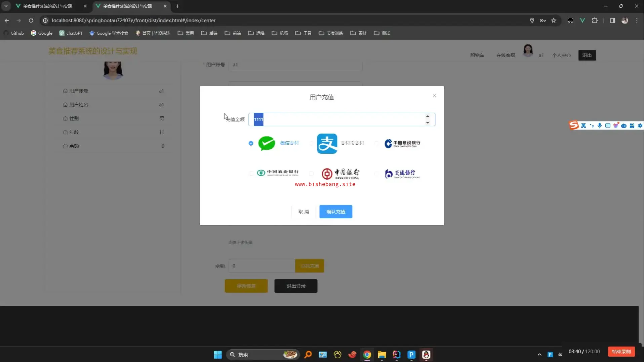Bookmark this page with star icon

pyautogui.click(x=554, y=21)
